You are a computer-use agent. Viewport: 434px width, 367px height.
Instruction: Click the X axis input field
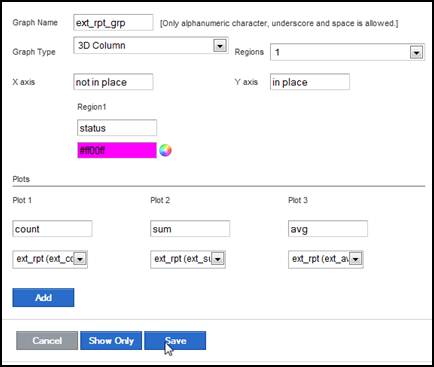click(113, 82)
